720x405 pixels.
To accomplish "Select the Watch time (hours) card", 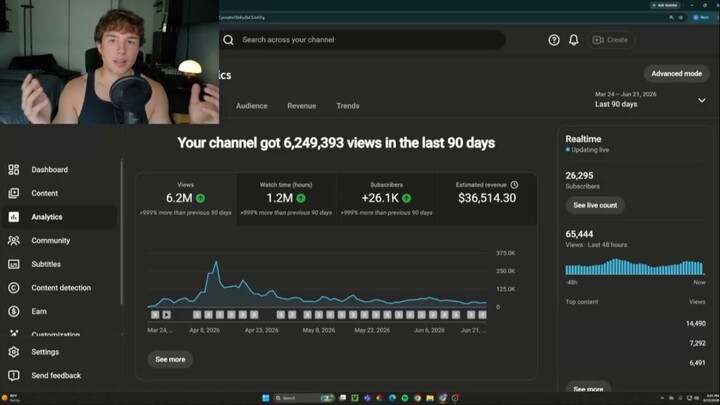I will coord(286,199).
